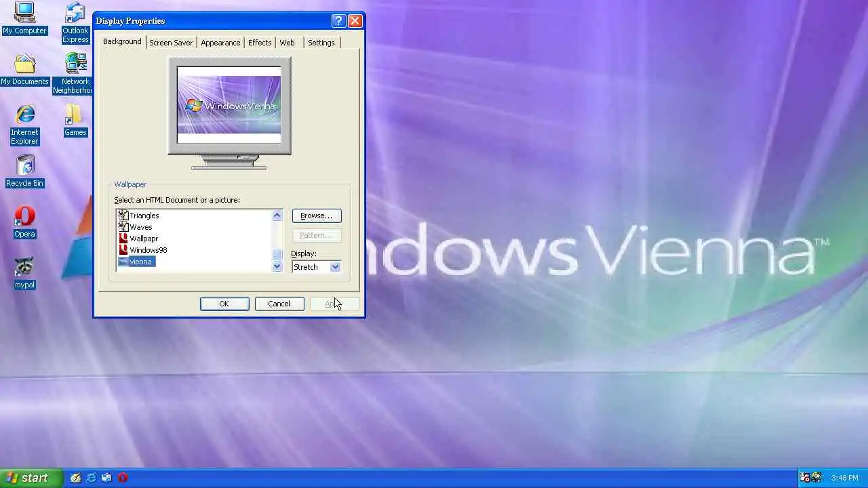Select Waves in the wallpaper list

click(140, 227)
